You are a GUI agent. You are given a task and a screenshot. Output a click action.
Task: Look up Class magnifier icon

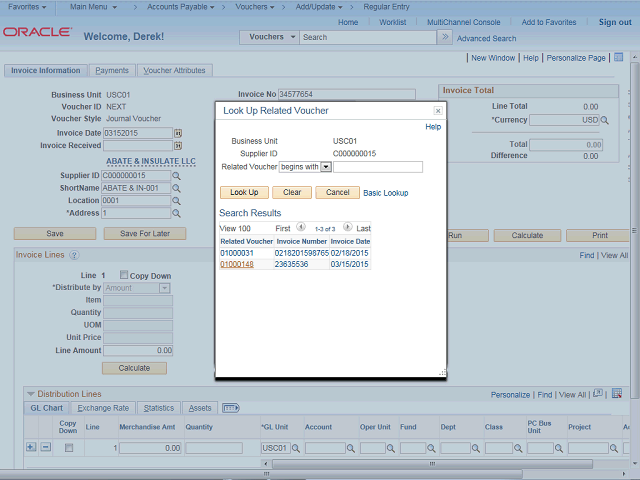518,448
